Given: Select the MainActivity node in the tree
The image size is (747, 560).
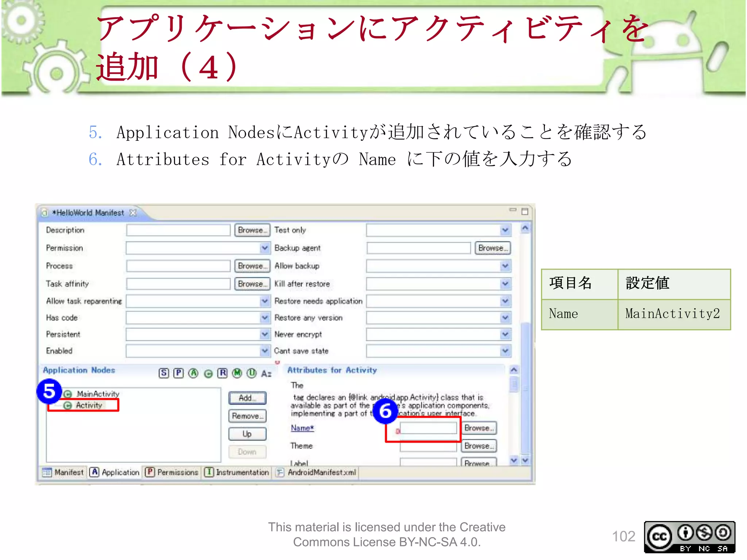Looking at the screenshot, I should click(x=98, y=394).
